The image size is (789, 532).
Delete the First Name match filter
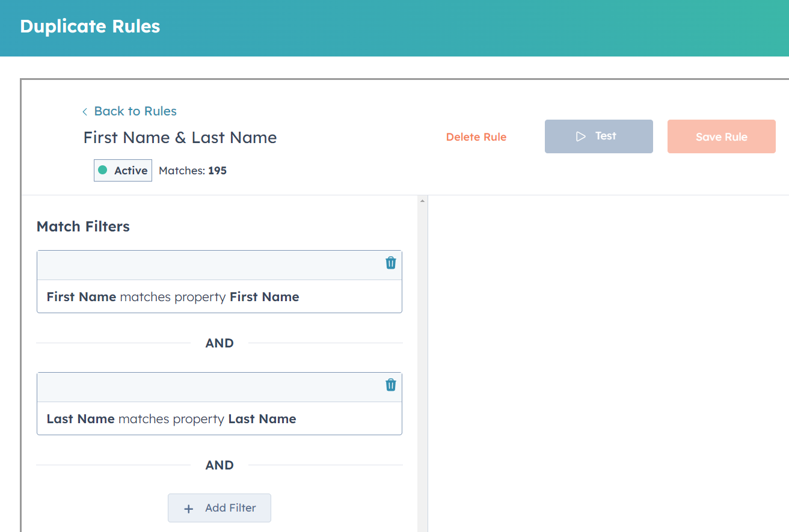coord(390,263)
